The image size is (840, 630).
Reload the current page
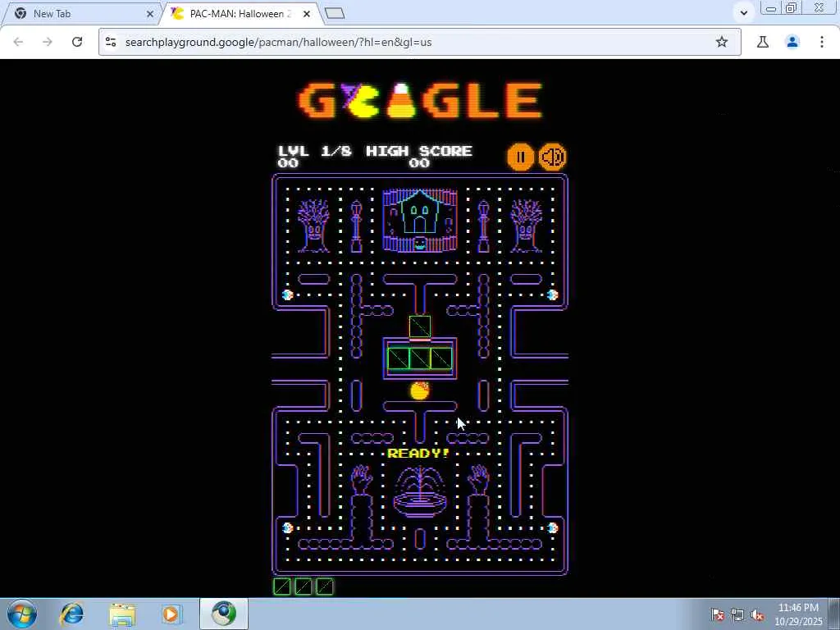pos(77,42)
